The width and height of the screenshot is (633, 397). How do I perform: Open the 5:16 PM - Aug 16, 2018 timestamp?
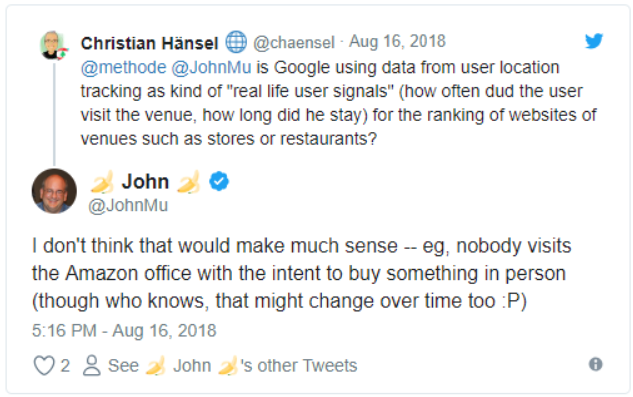click(124, 331)
